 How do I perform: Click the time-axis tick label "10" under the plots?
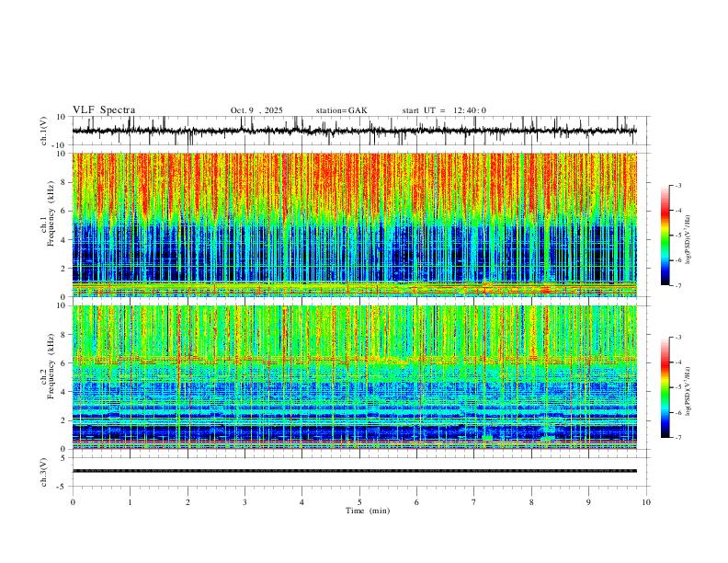[x=646, y=502]
